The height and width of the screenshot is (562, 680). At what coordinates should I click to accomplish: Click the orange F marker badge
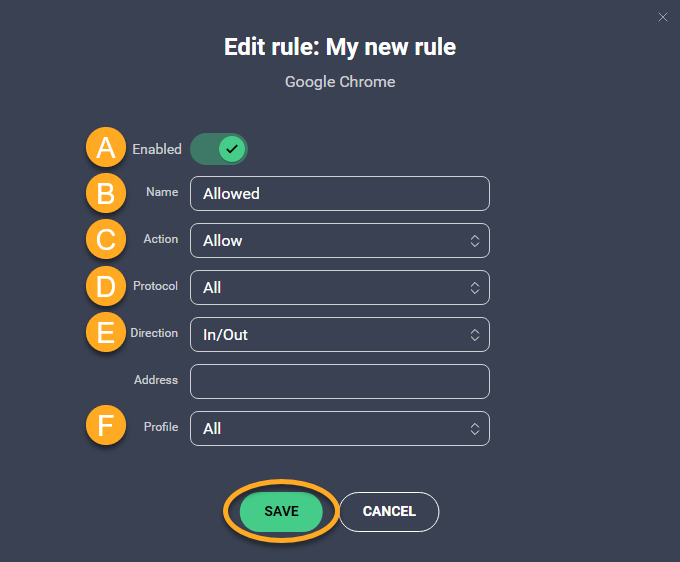pyautogui.click(x=106, y=427)
